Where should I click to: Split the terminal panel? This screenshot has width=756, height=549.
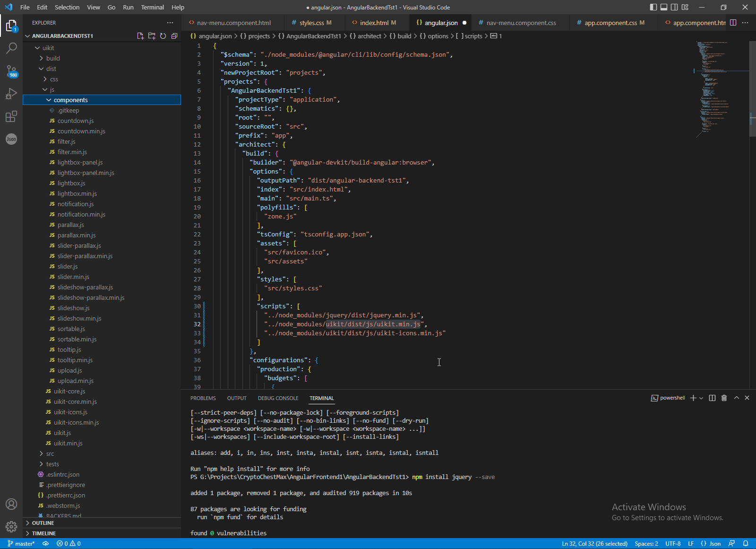coord(712,398)
